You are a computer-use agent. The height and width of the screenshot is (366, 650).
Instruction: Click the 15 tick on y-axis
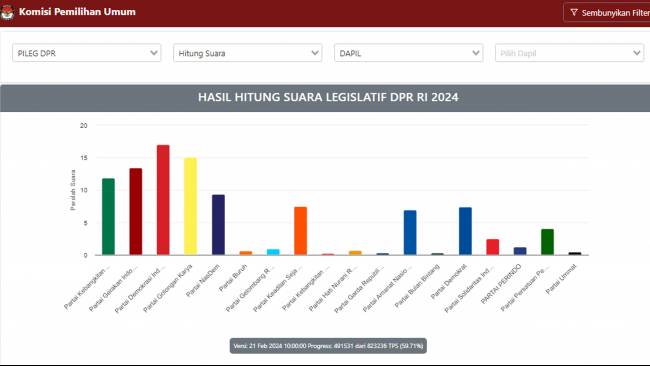pyautogui.click(x=84, y=158)
